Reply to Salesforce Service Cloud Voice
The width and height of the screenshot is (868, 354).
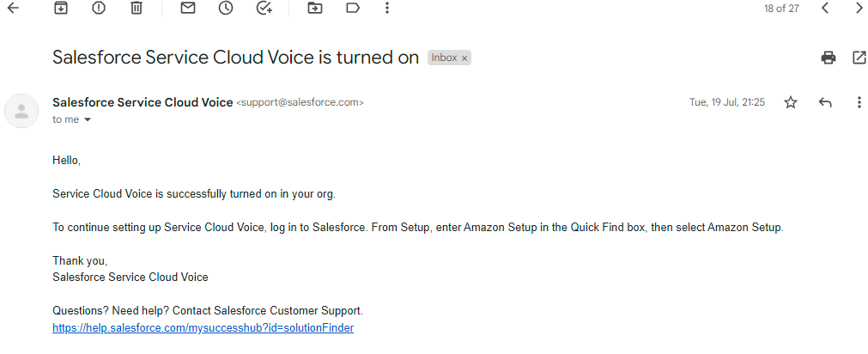[x=825, y=102]
